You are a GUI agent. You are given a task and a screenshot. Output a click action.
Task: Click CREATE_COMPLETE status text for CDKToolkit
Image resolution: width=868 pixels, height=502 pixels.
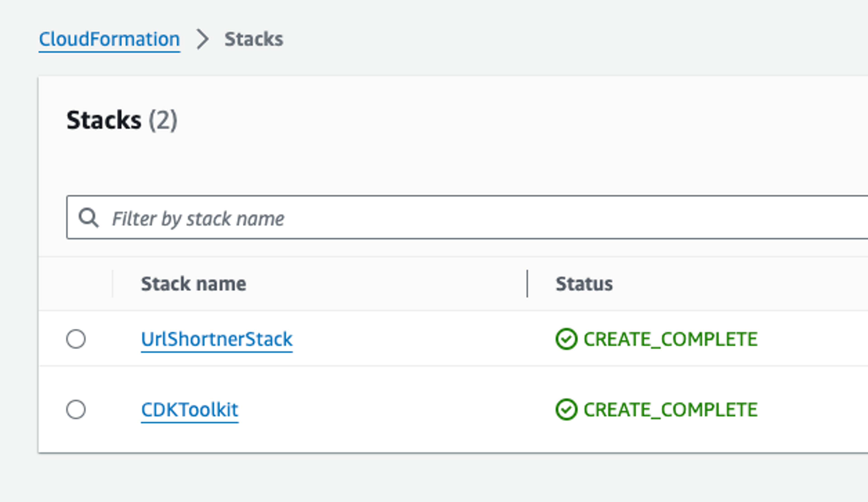click(x=670, y=410)
